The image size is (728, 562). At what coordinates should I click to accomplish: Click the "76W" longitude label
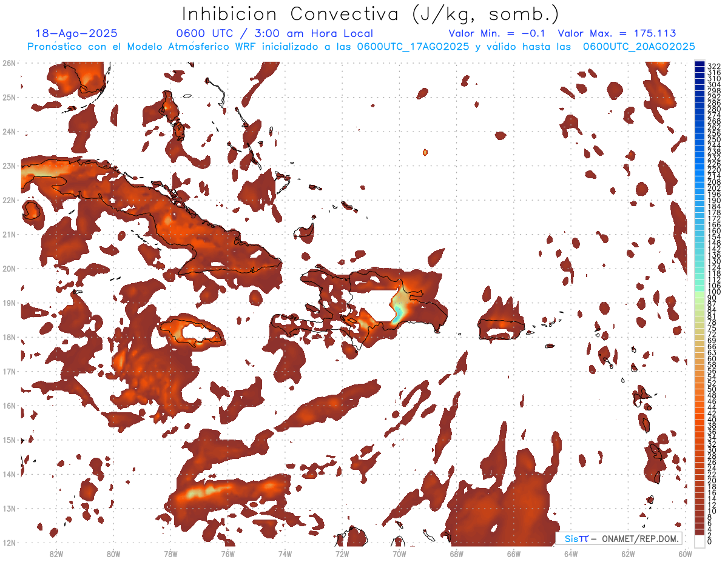click(227, 554)
